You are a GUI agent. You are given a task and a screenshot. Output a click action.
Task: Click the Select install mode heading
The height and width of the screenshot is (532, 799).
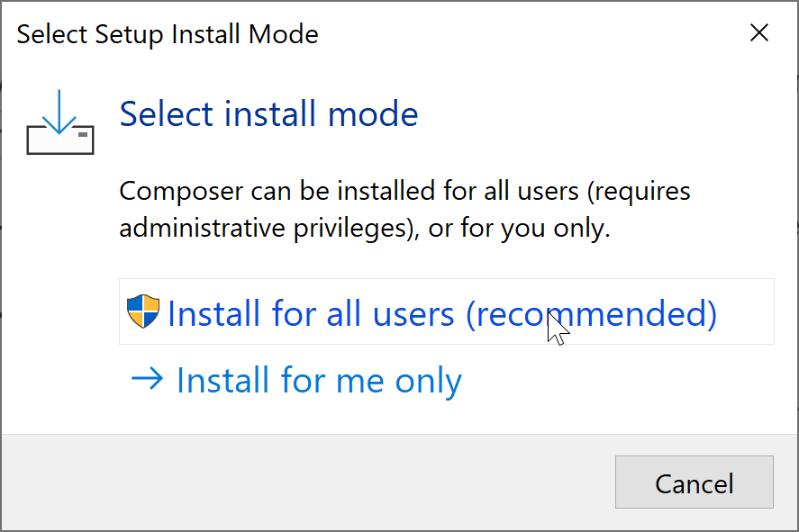point(268,114)
